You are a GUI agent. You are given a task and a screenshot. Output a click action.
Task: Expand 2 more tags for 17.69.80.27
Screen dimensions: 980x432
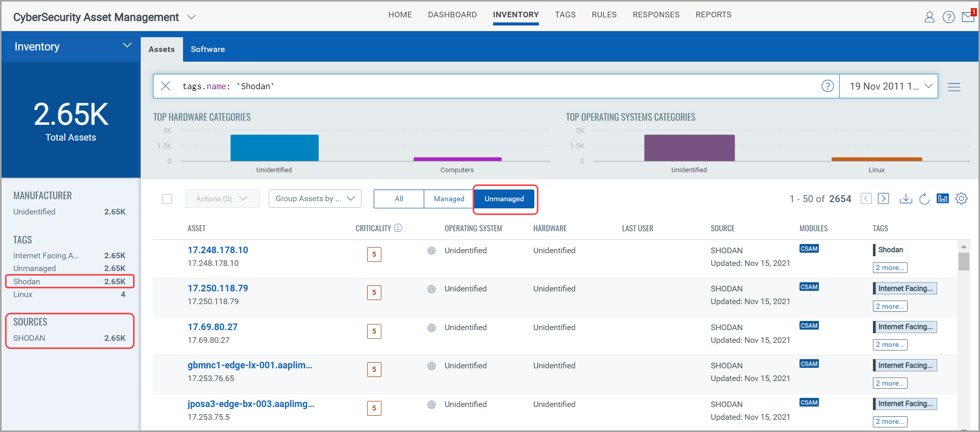[890, 344]
